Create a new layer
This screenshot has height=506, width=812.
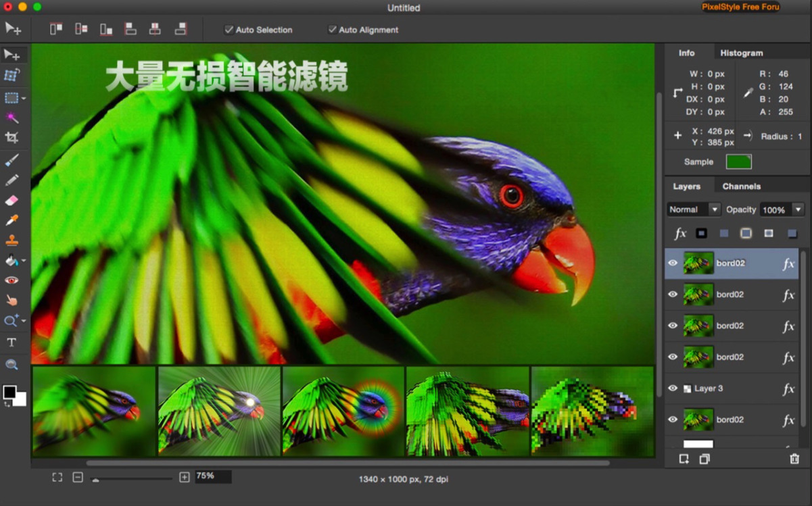pos(684,459)
